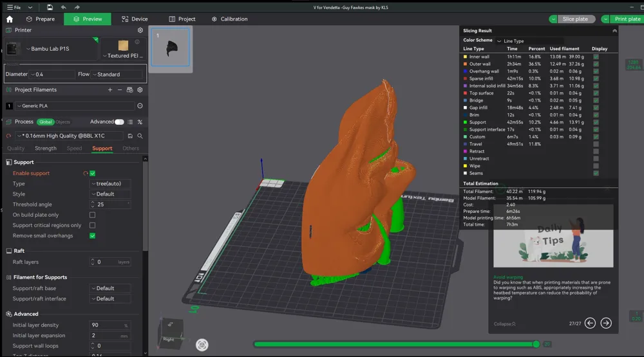Click the Save icon in title bar
The width and height of the screenshot is (644, 357).
click(50, 7)
